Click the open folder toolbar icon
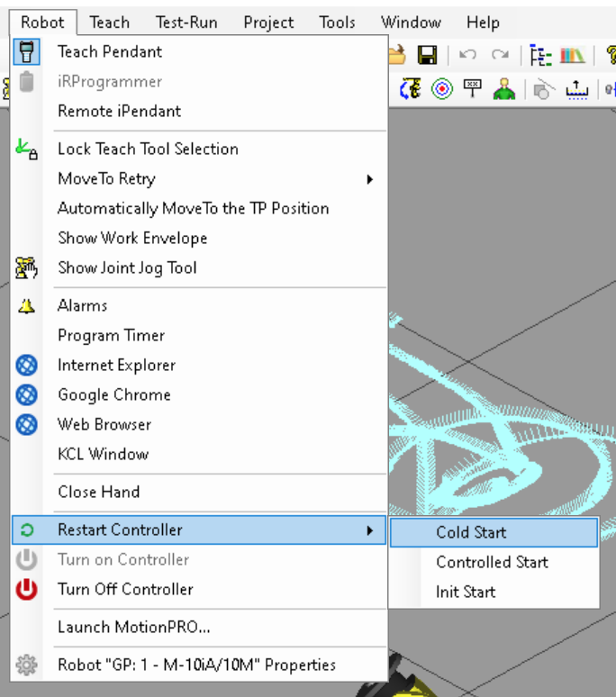The width and height of the screenshot is (616, 697). point(397,55)
